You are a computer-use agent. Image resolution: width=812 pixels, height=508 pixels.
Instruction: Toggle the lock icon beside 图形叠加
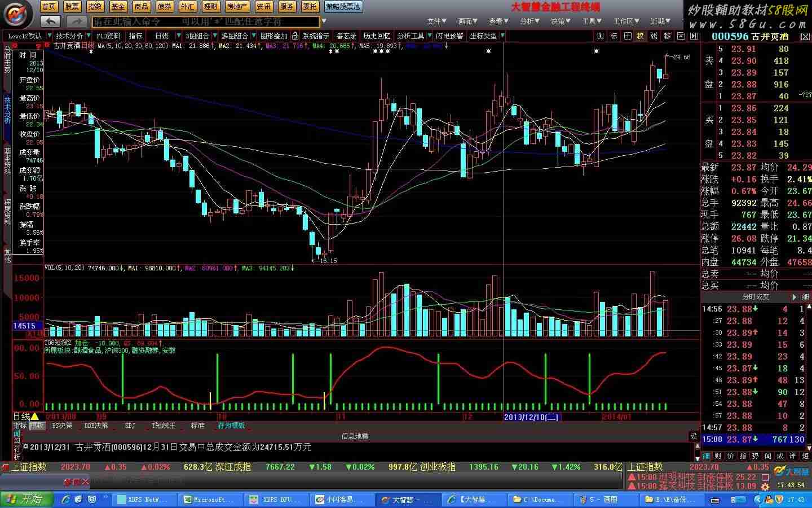[295, 36]
